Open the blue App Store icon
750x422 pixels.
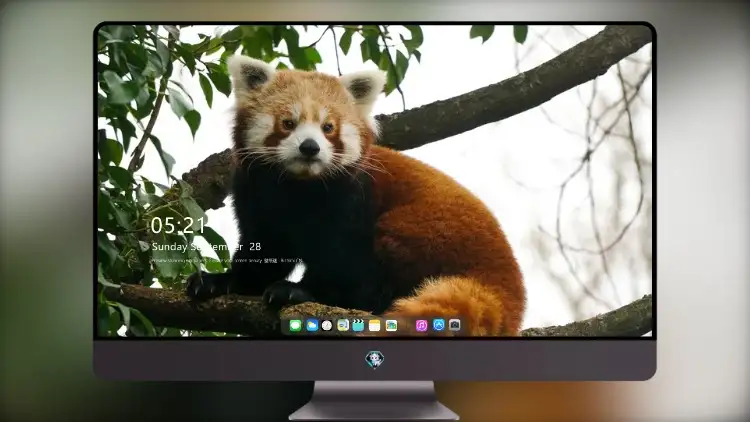pyautogui.click(x=439, y=325)
